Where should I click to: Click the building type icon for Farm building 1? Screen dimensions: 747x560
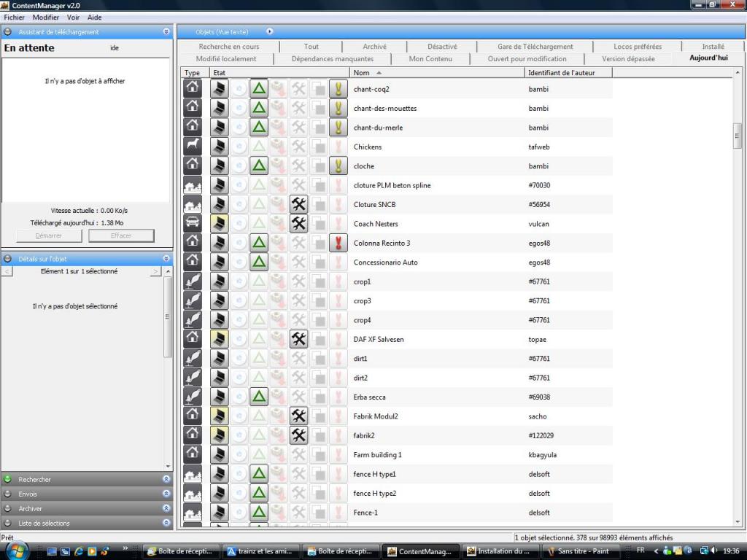coord(193,455)
